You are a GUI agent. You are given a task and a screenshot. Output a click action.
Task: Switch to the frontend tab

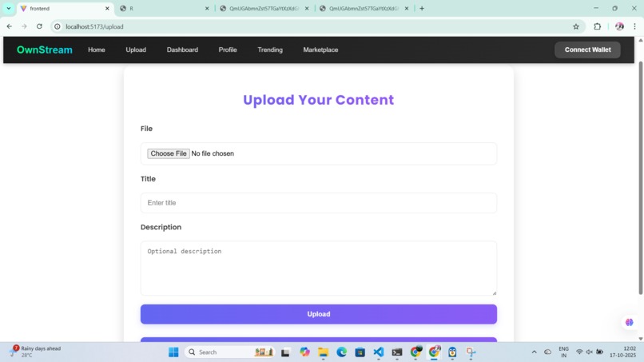point(65,9)
